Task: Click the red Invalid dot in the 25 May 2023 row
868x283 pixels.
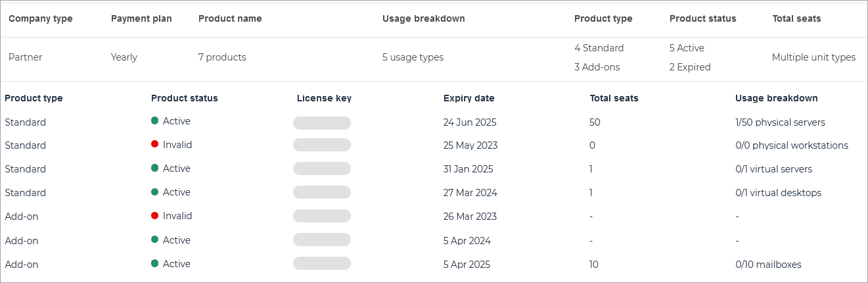Action: tap(155, 145)
